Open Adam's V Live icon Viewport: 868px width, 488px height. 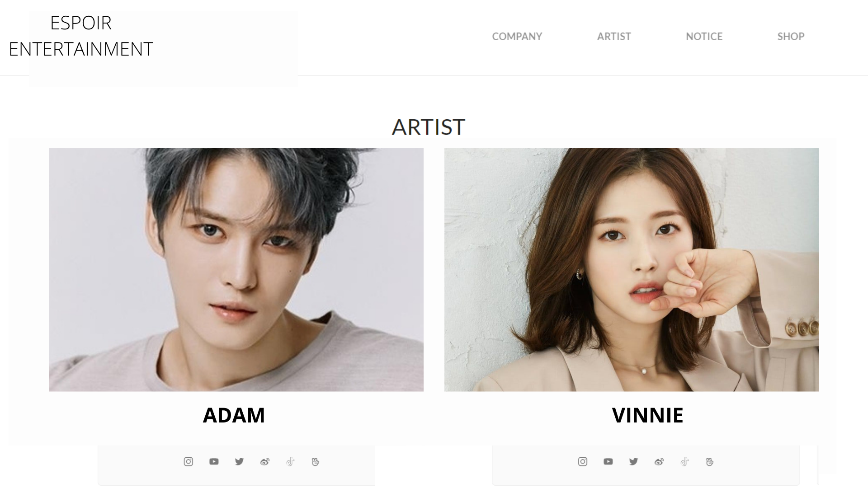click(316, 461)
